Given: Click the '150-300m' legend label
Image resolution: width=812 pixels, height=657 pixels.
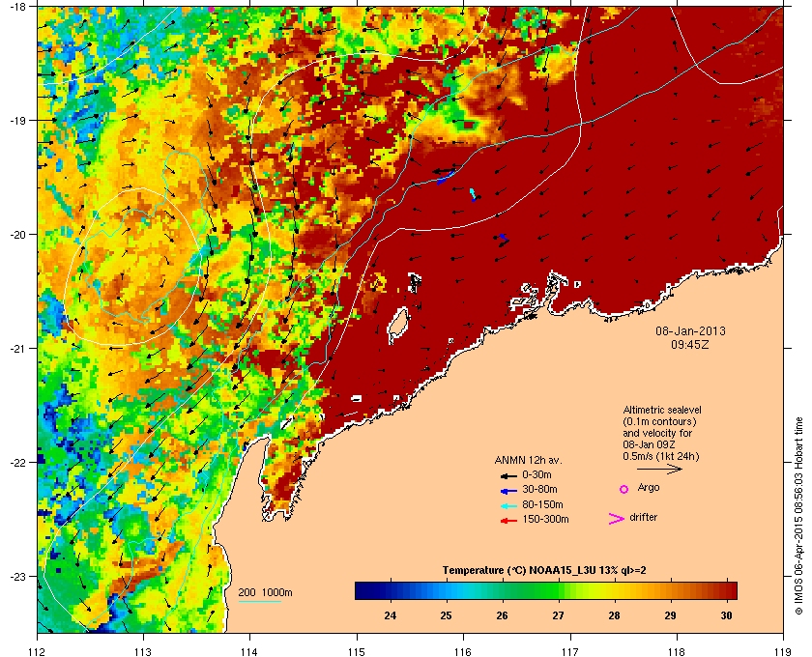Looking at the screenshot, I should pyautogui.click(x=545, y=519).
